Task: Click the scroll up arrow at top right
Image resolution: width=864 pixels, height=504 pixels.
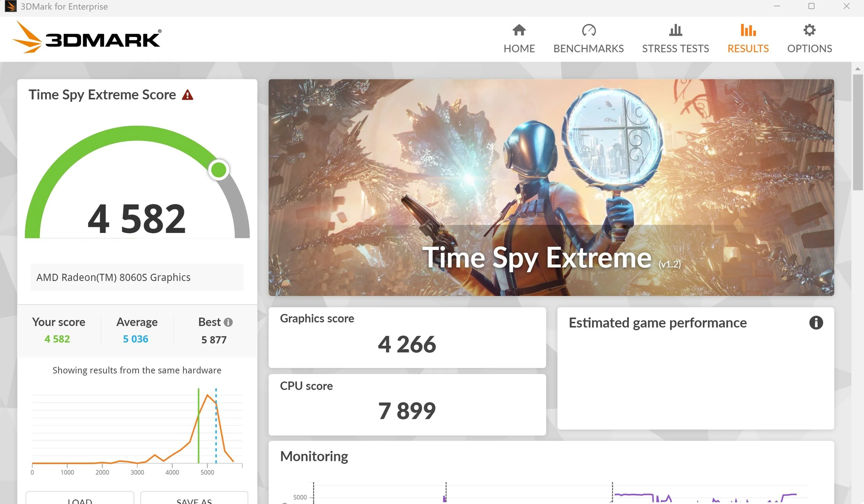Action: click(857, 69)
